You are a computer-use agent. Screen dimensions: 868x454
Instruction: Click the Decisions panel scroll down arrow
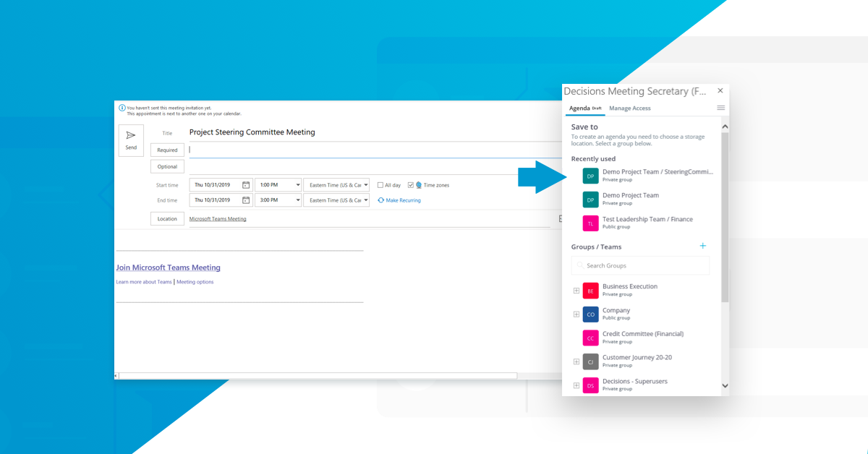click(726, 386)
